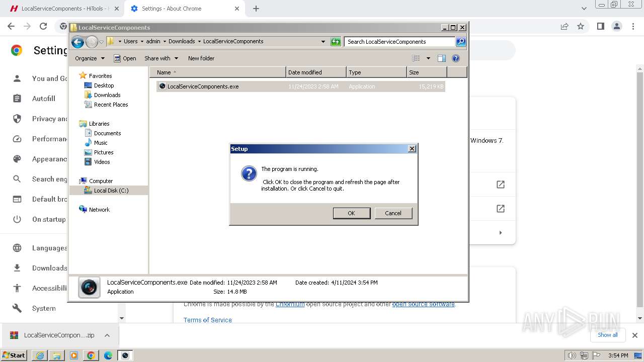Click the Explorer Forward arrow button
The width and height of the screenshot is (644, 362).
pyautogui.click(x=92, y=42)
